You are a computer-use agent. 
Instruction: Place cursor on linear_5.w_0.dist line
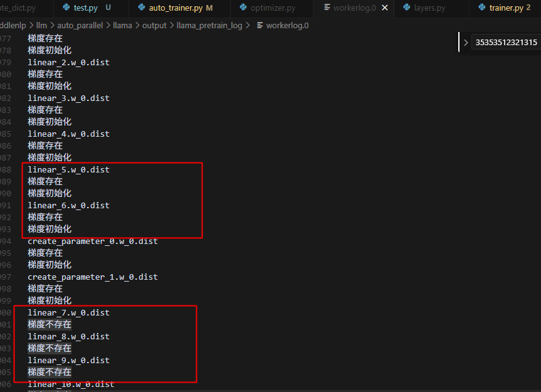[x=68, y=169]
